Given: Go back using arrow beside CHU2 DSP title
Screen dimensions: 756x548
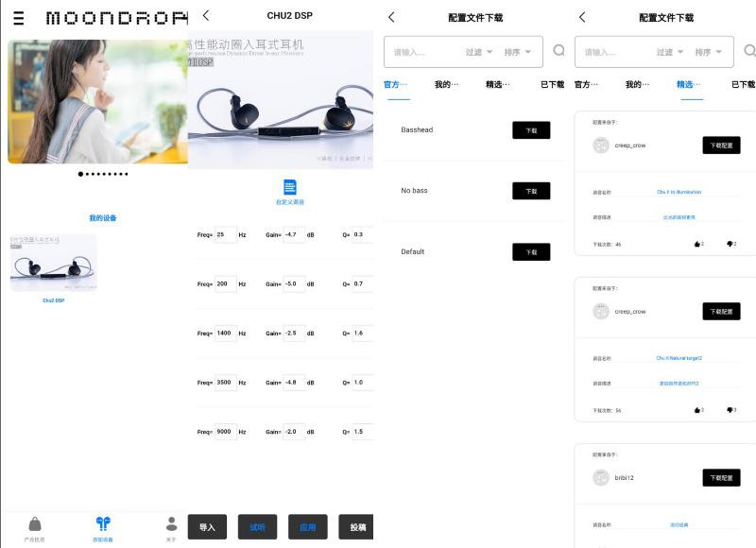Looking at the screenshot, I should pos(206,15).
